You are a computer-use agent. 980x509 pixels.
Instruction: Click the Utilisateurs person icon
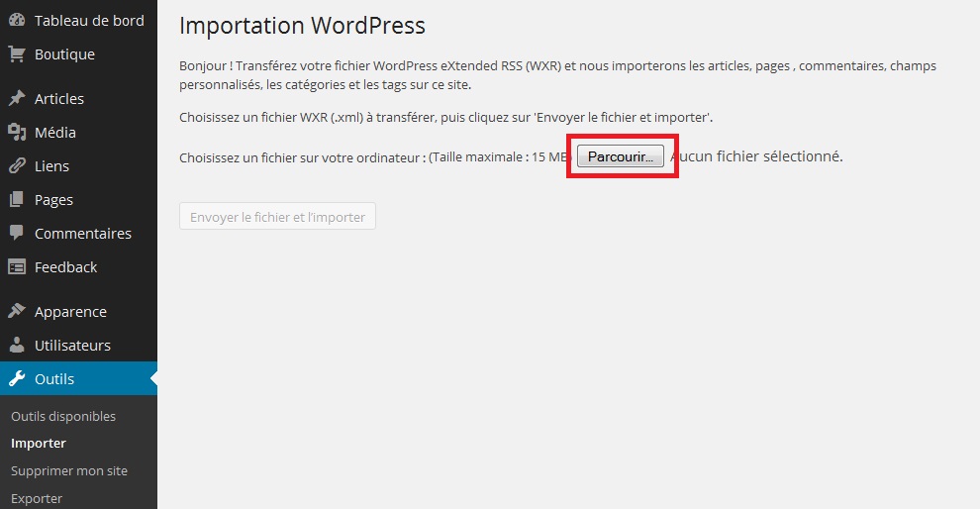click(17, 346)
